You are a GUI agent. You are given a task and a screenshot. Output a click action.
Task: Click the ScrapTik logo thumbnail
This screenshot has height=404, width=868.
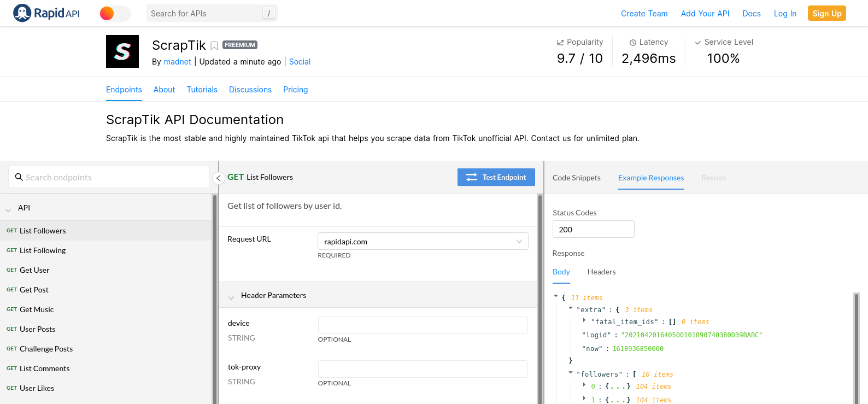point(122,51)
